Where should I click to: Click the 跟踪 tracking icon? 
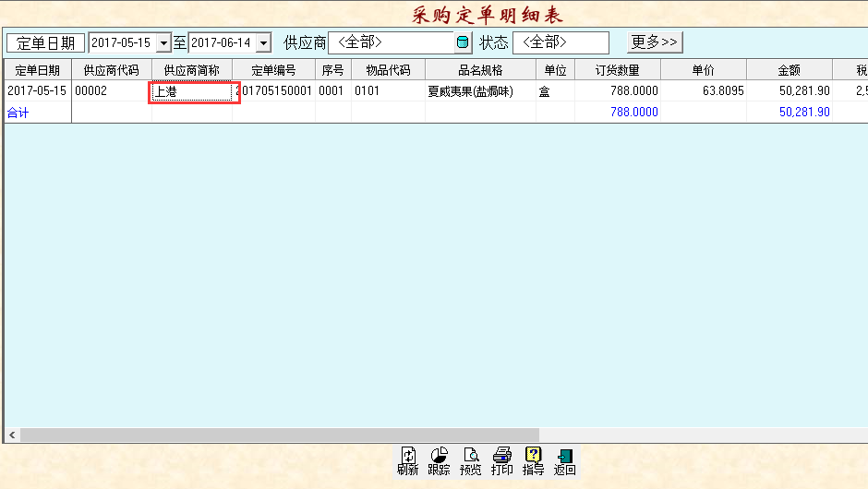(x=439, y=461)
